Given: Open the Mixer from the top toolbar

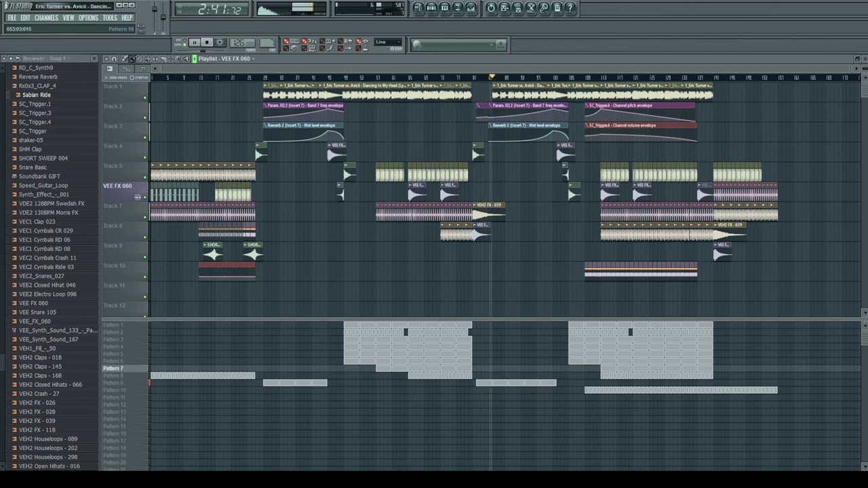Looking at the screenshot, I should (470, 8).
